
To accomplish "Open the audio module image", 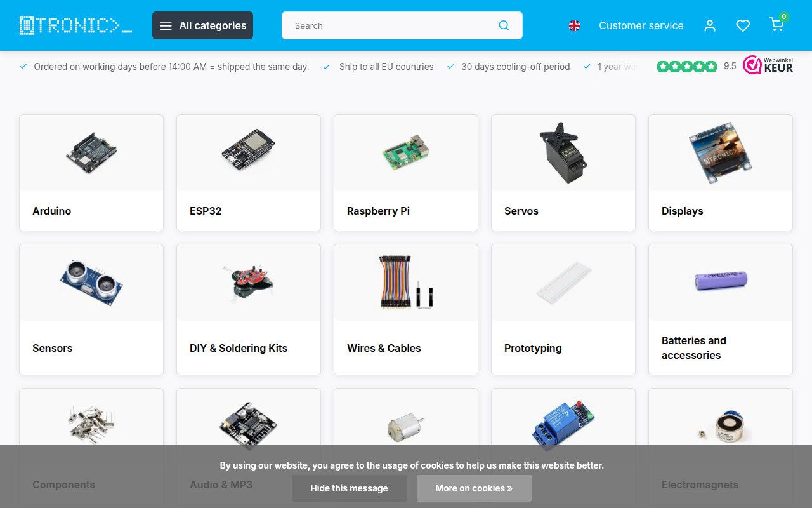I will pos(249,425).
